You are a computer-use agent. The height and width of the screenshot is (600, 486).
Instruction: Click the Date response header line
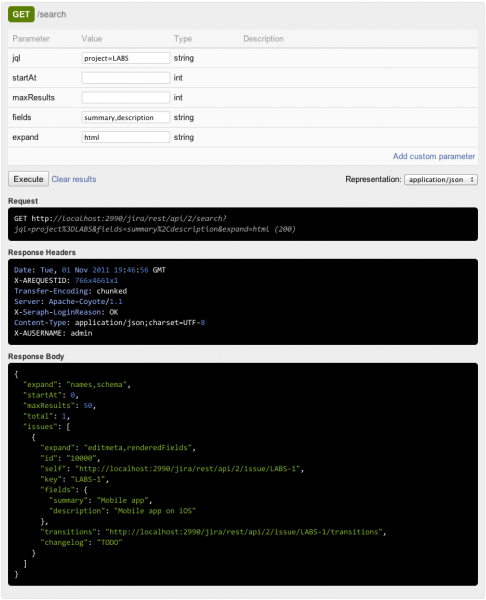point(90,270)
